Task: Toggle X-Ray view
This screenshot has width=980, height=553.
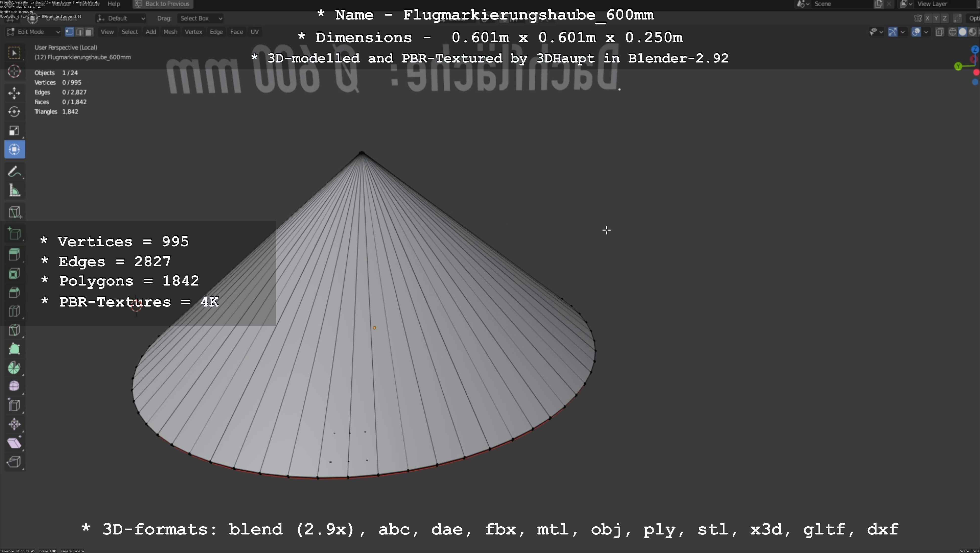Action: coord(940,32)
